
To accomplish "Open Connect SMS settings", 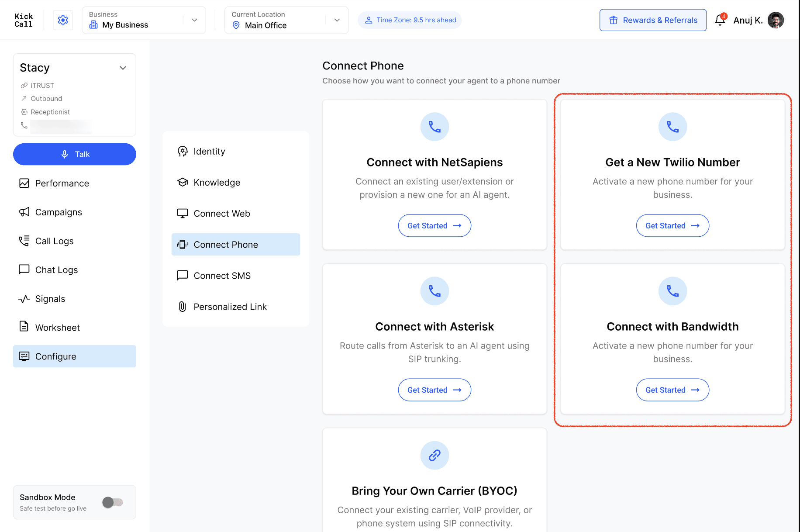I will point(236,276).
